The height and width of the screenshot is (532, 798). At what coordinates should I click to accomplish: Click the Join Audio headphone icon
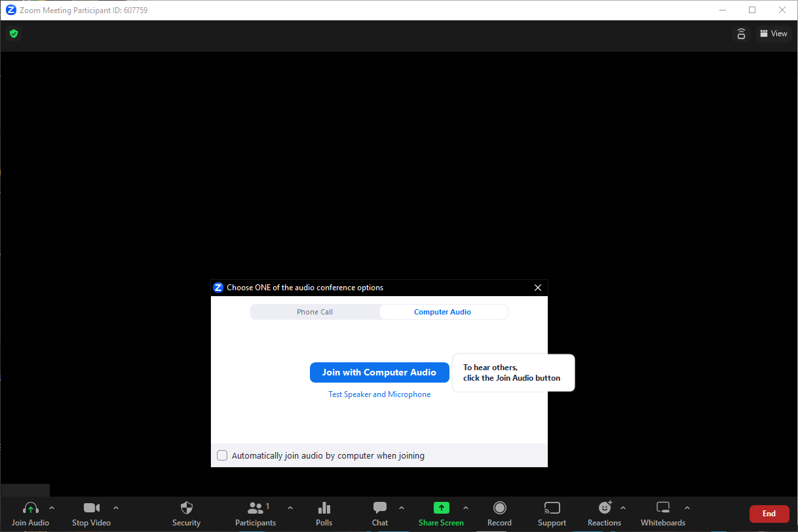[x=30, y=508]
